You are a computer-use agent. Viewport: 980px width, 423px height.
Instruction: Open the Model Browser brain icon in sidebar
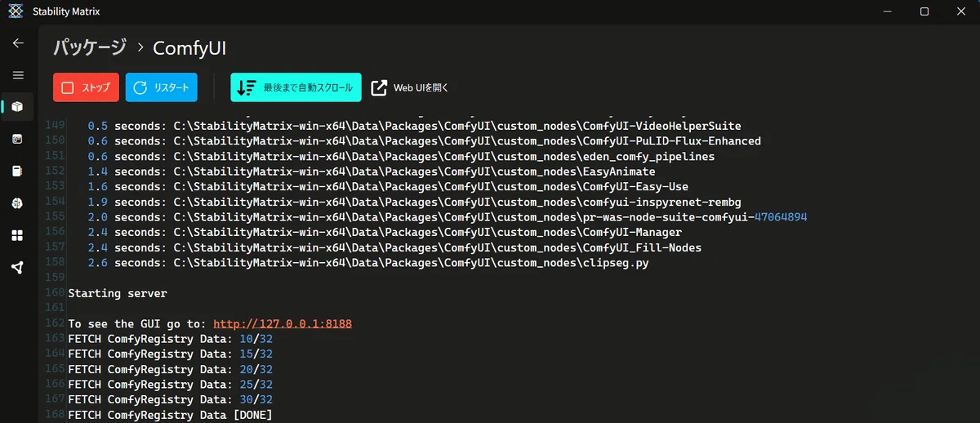tap(18, 203)
